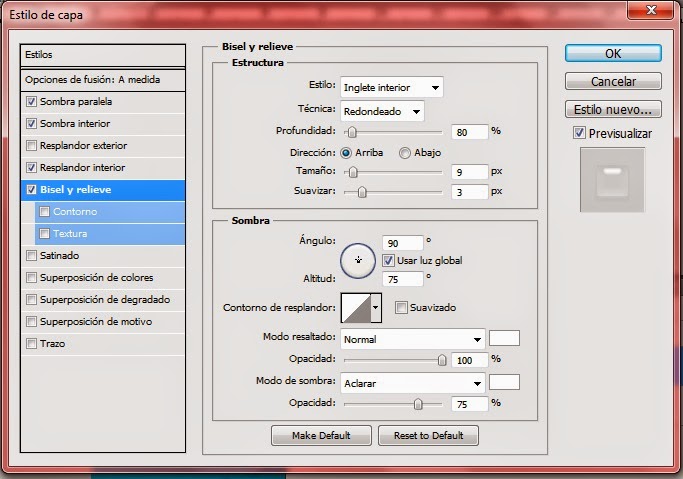The height and width of the screenshot is (479, 683).
Task: Toggle the Previsualizar checkbox
Action: pyautogui.click(x=579, y=133)
